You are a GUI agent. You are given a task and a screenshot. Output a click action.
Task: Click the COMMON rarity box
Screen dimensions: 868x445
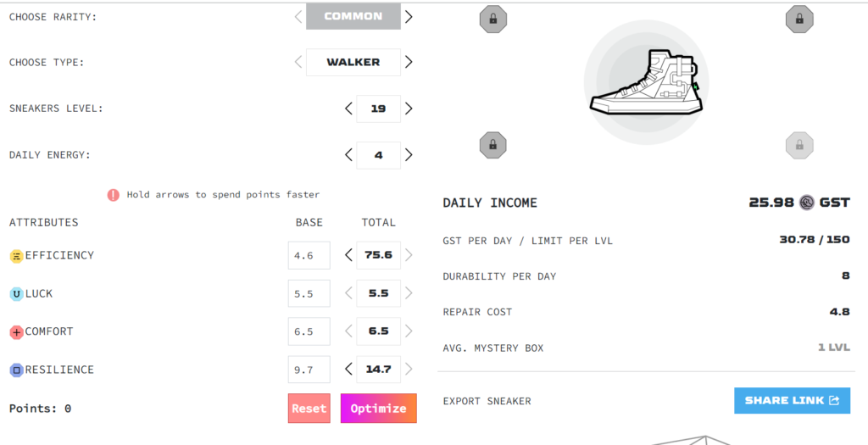pos(353,16)
